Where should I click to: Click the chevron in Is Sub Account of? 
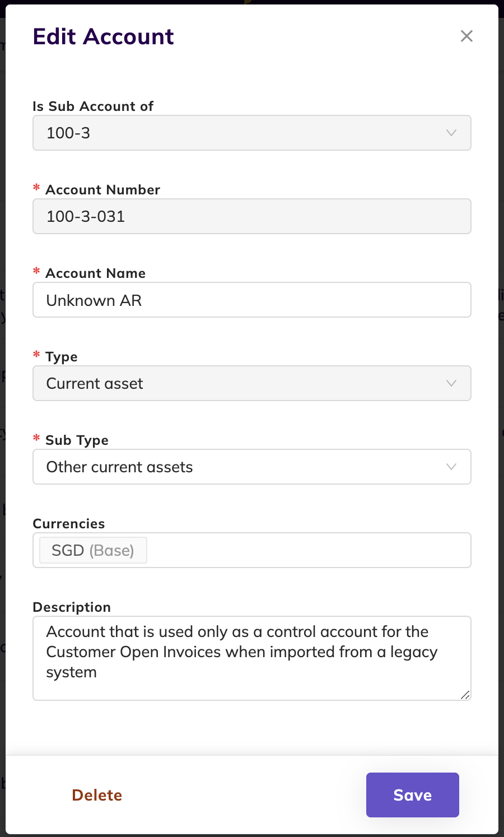(x=451, y=133)
